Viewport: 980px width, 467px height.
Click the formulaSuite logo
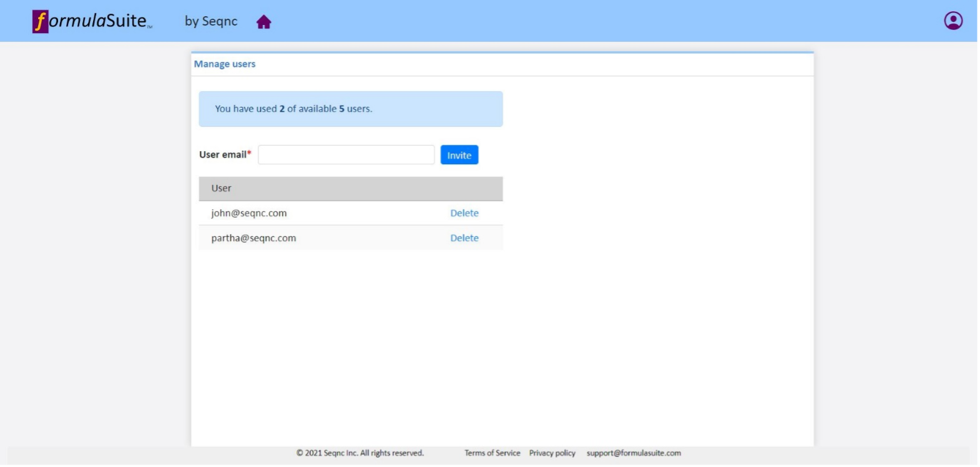pos(92,21)
